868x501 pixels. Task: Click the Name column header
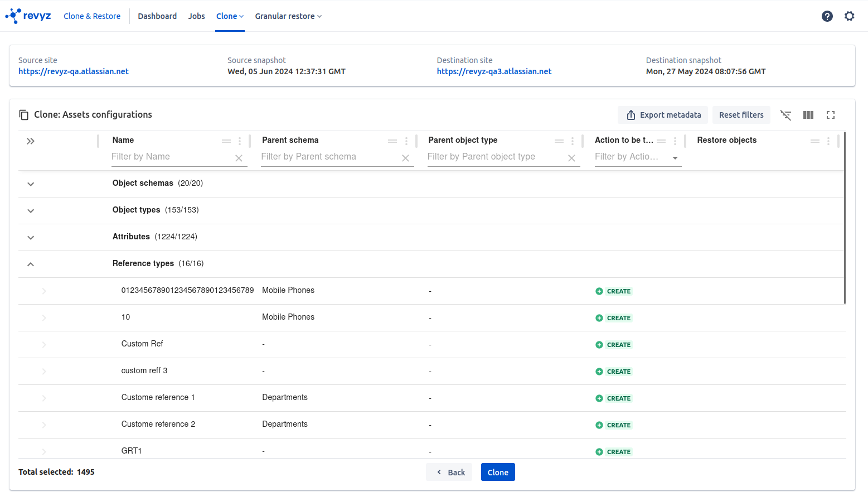123,140
